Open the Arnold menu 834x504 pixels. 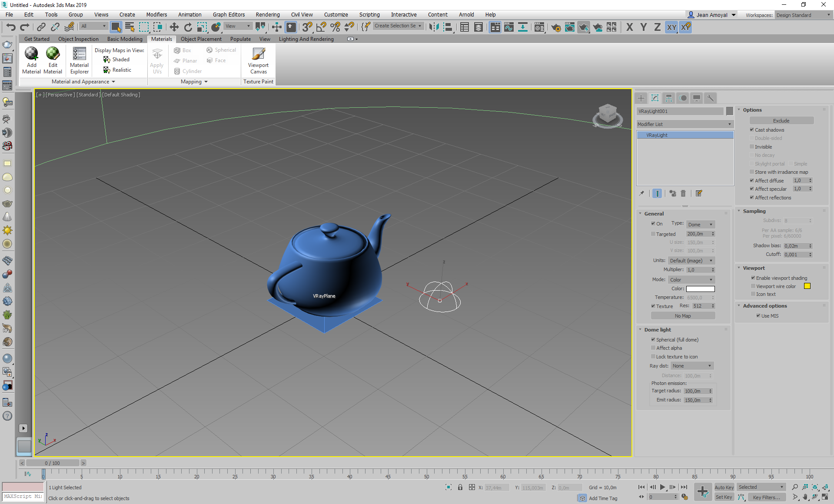tap(466, 14)
